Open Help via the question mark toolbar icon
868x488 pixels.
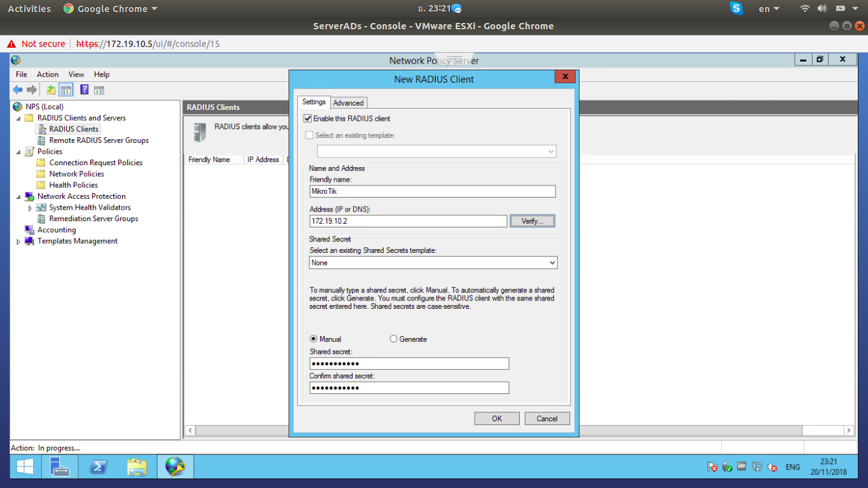(x=84, y=90)
